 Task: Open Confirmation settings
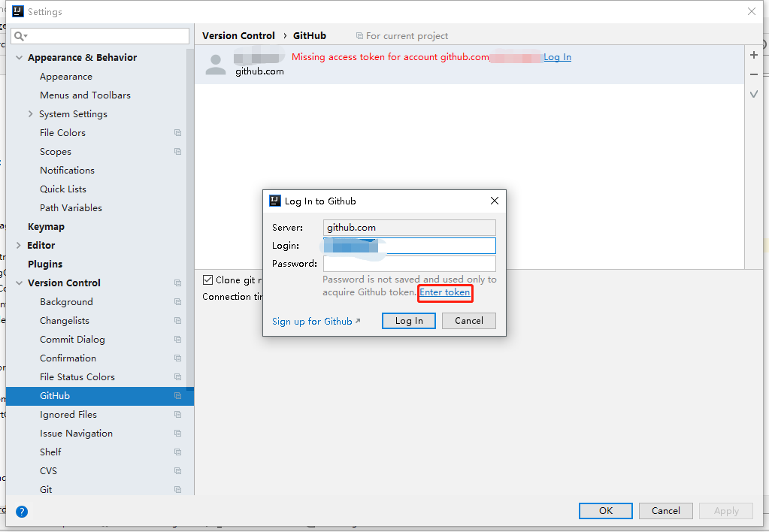tap(68, 358)
